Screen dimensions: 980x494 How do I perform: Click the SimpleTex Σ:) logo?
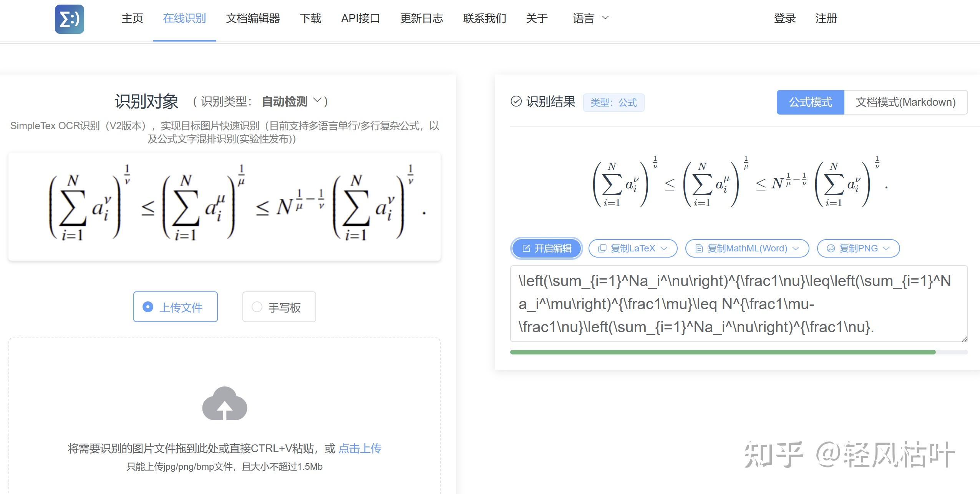[69, 19]
